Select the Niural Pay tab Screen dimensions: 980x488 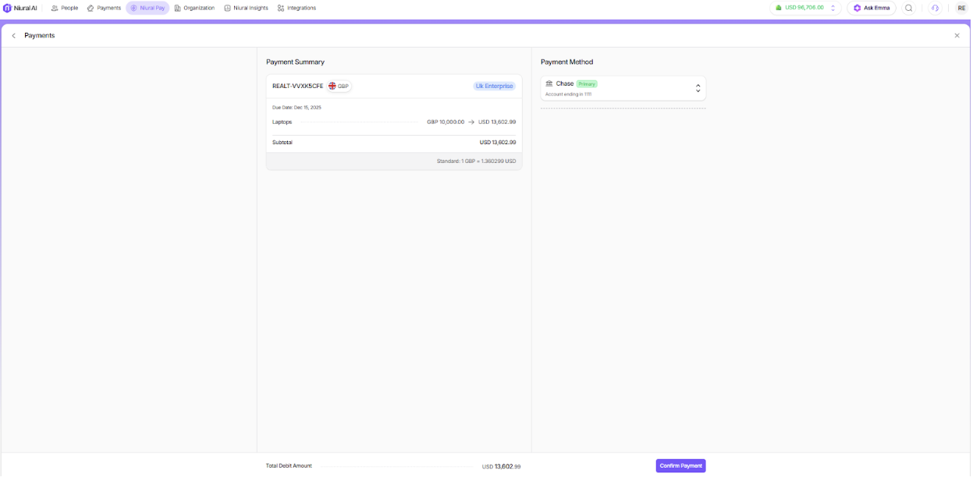147,8
